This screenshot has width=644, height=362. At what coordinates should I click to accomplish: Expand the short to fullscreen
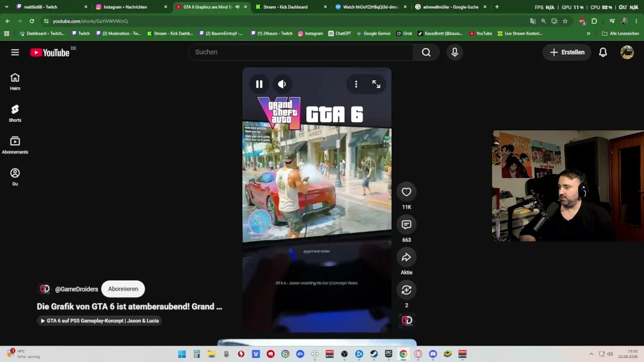376,84
